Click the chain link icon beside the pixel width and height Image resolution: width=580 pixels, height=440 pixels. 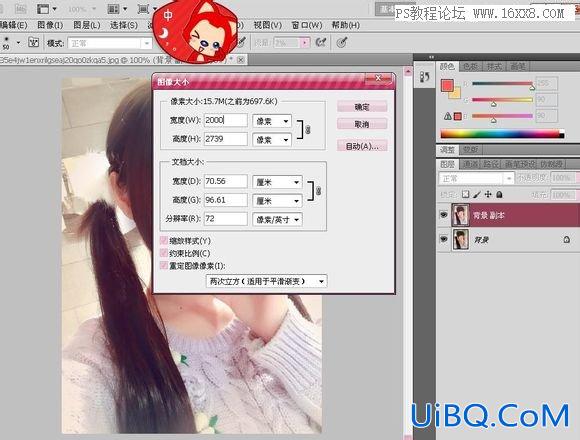pos(308,130)
